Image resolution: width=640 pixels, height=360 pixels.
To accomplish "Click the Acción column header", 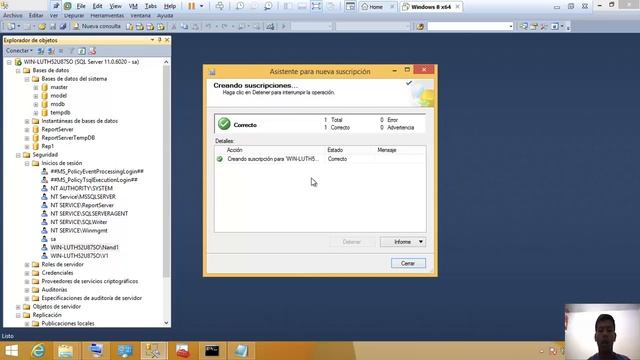I will [235, 150].
